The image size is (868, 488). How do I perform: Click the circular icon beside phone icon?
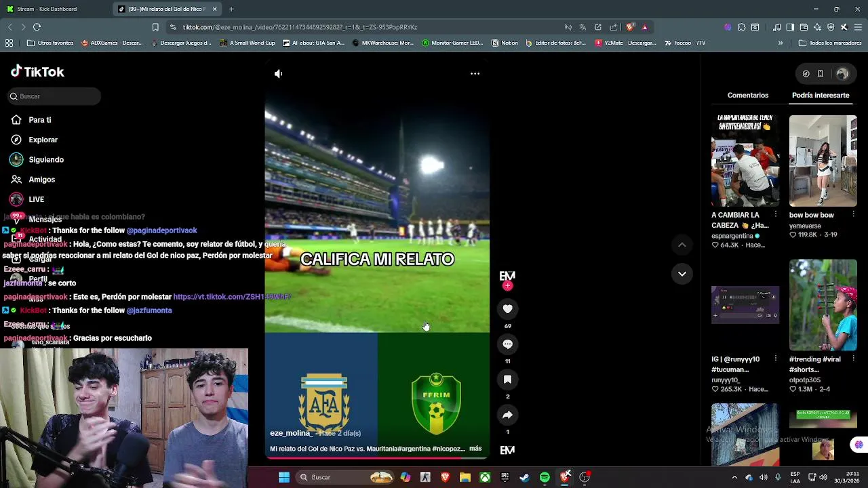[x=806, y=74]
